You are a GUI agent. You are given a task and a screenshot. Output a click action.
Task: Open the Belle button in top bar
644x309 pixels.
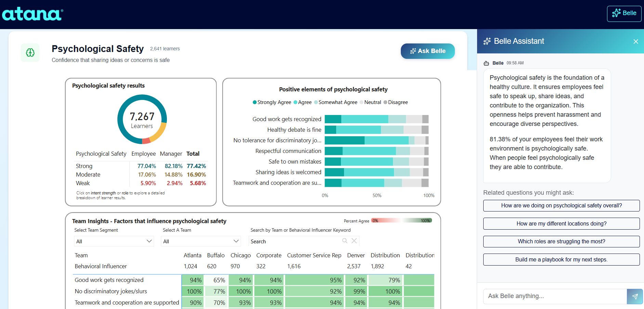tap(624, 13)
